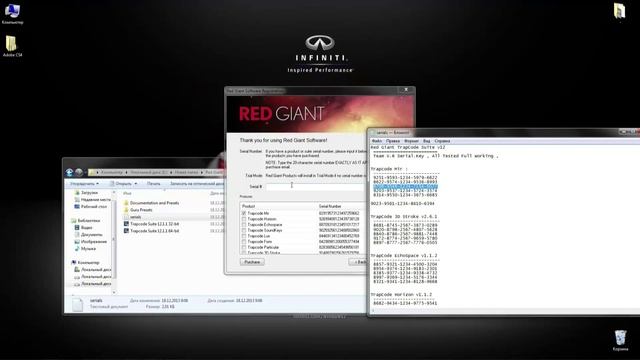Screen dimensions: 640x360
Task: Select Документы library in Explorer sidebar
Action: point(89,235)
